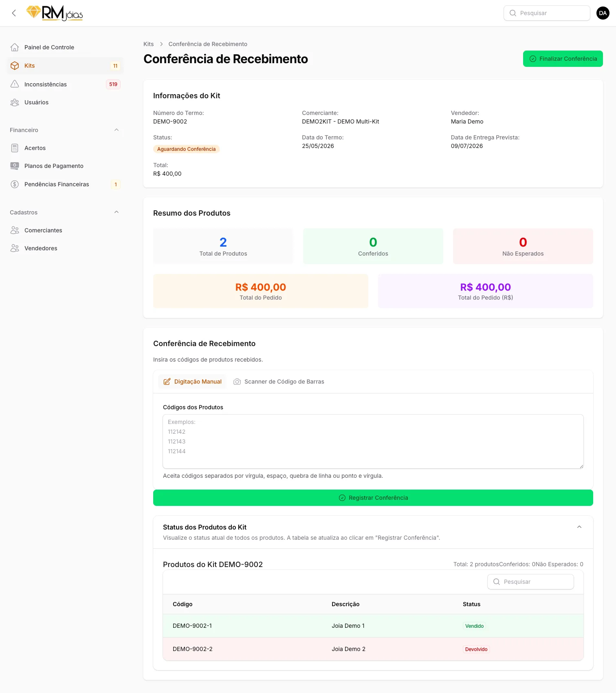The height and width of the screenshot is (693, 616).
Task: Collapse the Status dos Produtos do Kit panel
Action: [x=579, y=527]
